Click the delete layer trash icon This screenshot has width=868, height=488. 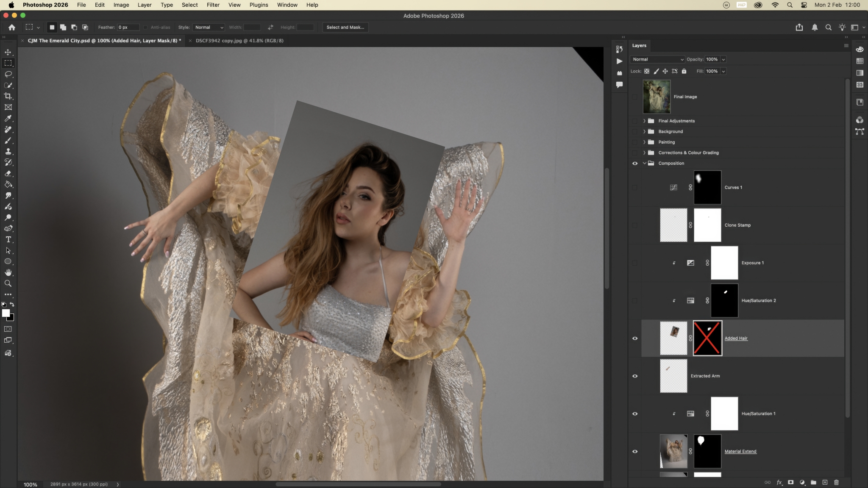click(836, 482)
